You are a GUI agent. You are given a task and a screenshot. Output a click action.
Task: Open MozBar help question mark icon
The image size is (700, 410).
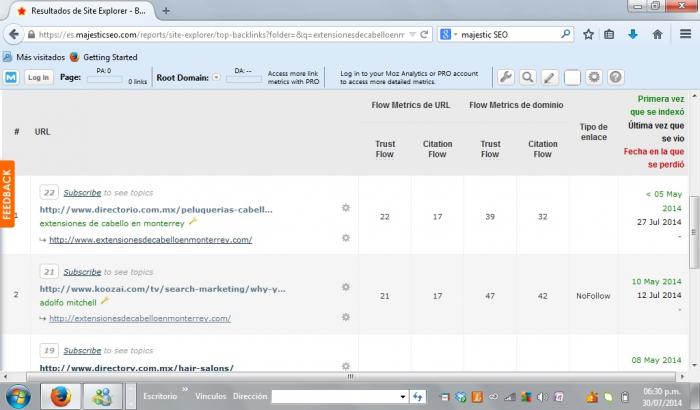click(x=616, y=77)
